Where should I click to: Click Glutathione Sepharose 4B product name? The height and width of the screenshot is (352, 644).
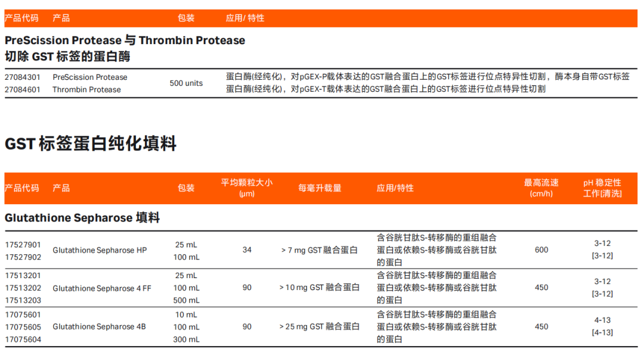tap(99, 326)
